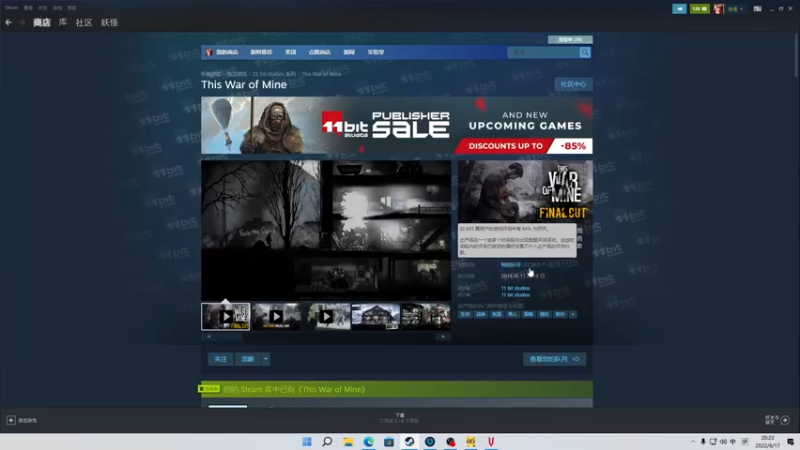Open the 社区 community tab

point(84,22)
